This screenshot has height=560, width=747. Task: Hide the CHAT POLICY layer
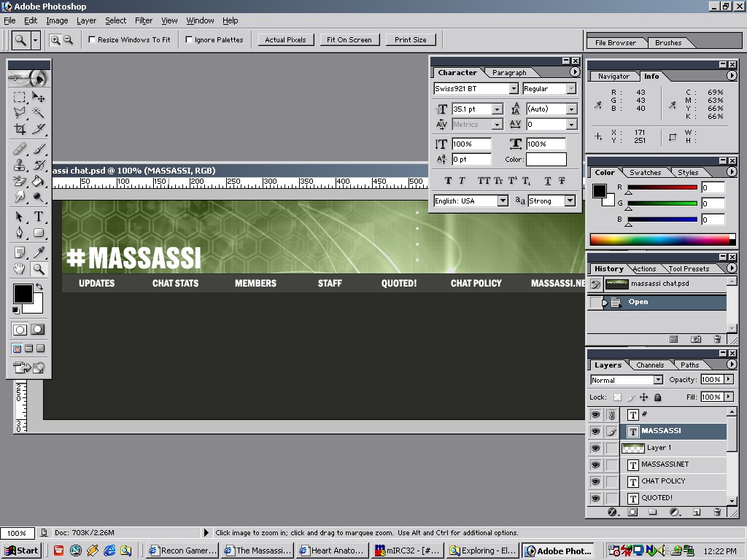[x=595, y=481]
